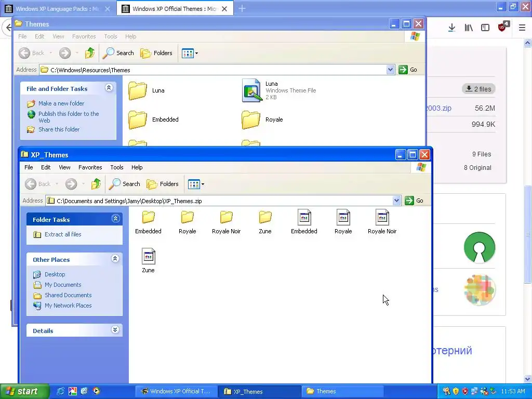
Task: Open the Zune folder in XP_Themes window
Action: (265, 222)
